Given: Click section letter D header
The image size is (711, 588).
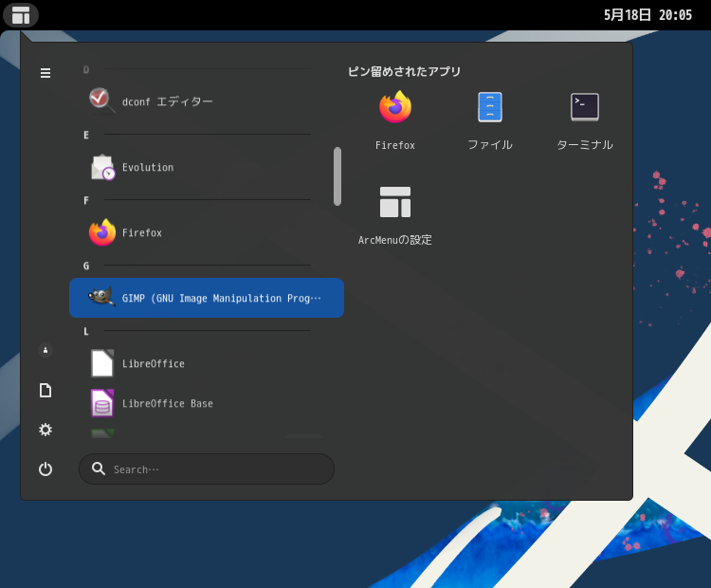Looking at the screenshot, I should [x=86, y=69].
